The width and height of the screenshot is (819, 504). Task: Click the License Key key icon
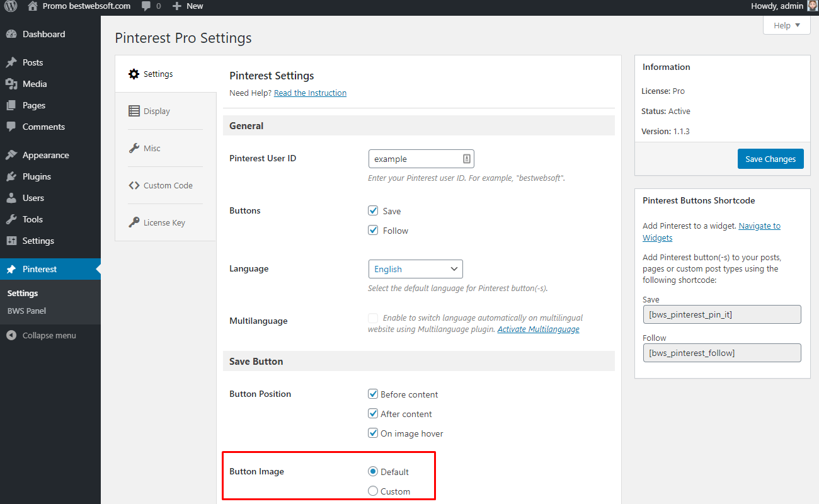click(134, 222)
